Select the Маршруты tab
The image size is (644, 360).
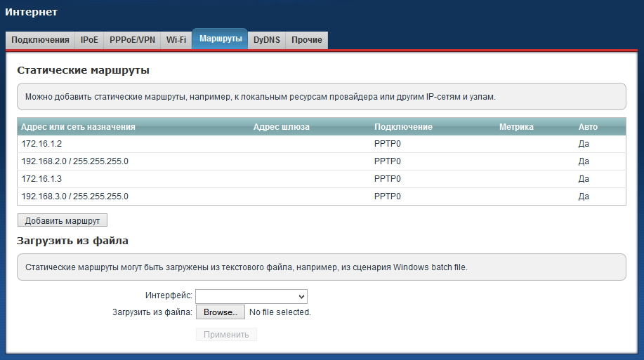point(221,39)
